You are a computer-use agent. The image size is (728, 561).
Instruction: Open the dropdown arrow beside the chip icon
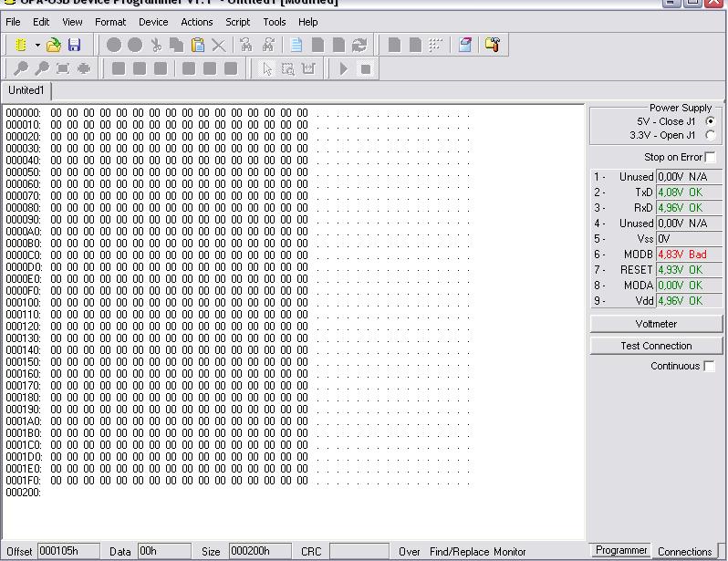point(37,45)
